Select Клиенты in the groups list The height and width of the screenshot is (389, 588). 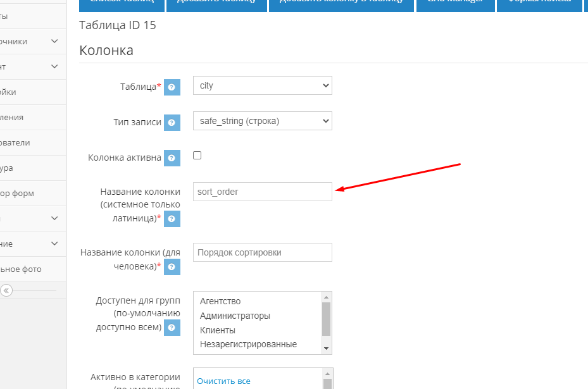coord(218,330)
